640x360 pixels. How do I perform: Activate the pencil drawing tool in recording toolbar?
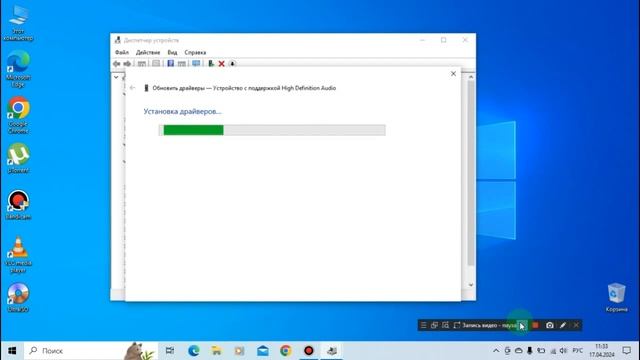(563, 325)
